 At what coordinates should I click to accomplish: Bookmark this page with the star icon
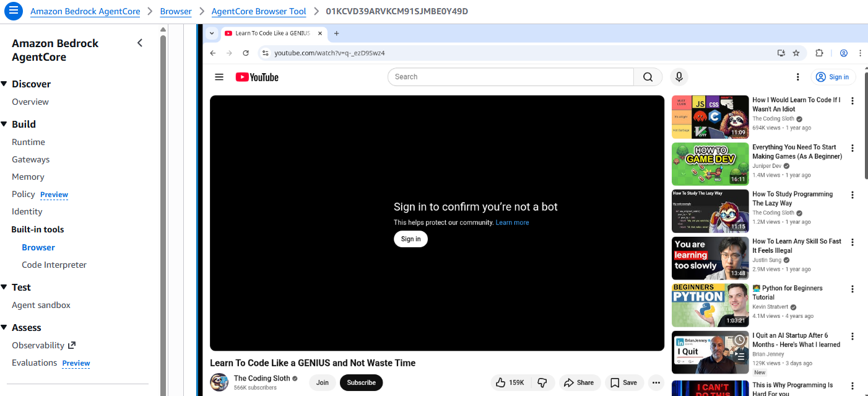point(796,53)
